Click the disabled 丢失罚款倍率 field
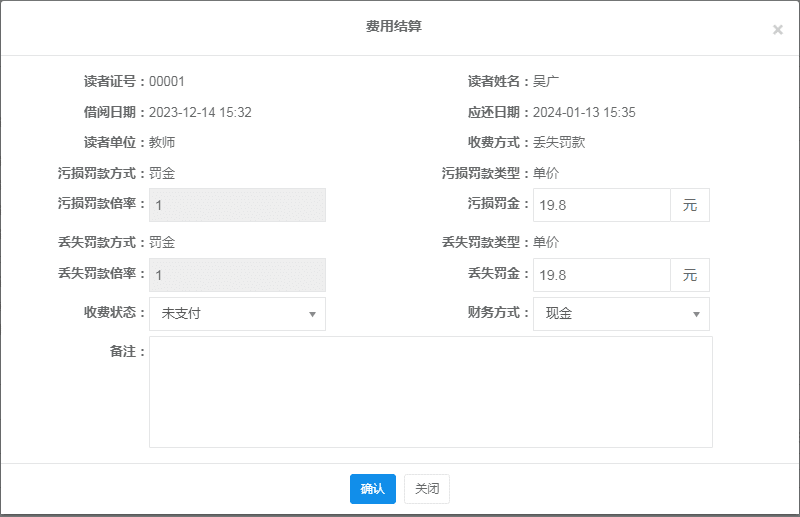The width and height of the screenshot is (800, 517). pyautogui.click(x=237, y=275)
